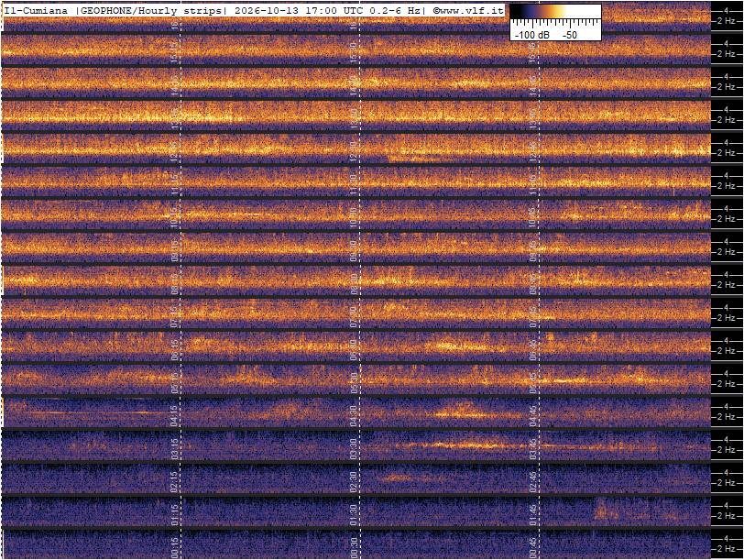The image size is (744, 560).
Task: Click the "2 Hz" axis label of the 13:15 strip
Action: tap(726, 120)
